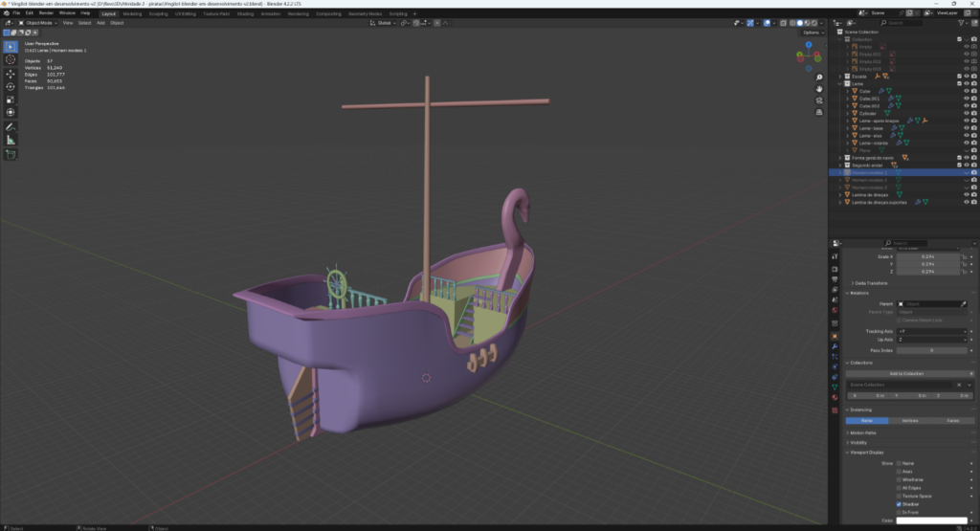Open the Modifiers wrench properties tab
The height and width of the screenshot is (531, 980).
click(835, 345)
